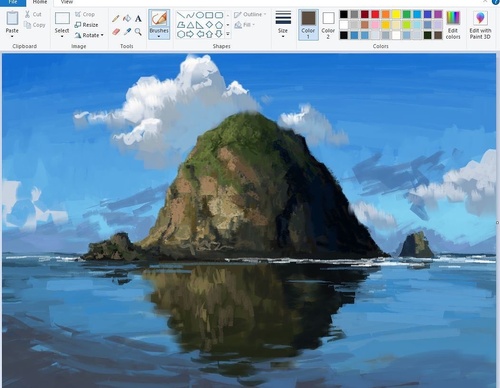Pick the yellow color swatch
Viewport: 500px width, 388px height.
pyautogui.click(x=396, y=14)
